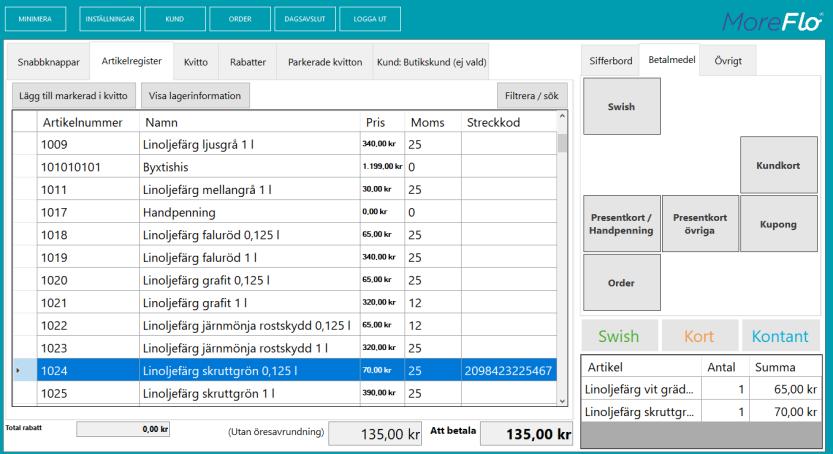Click the Artikel receipt column header

642,367
